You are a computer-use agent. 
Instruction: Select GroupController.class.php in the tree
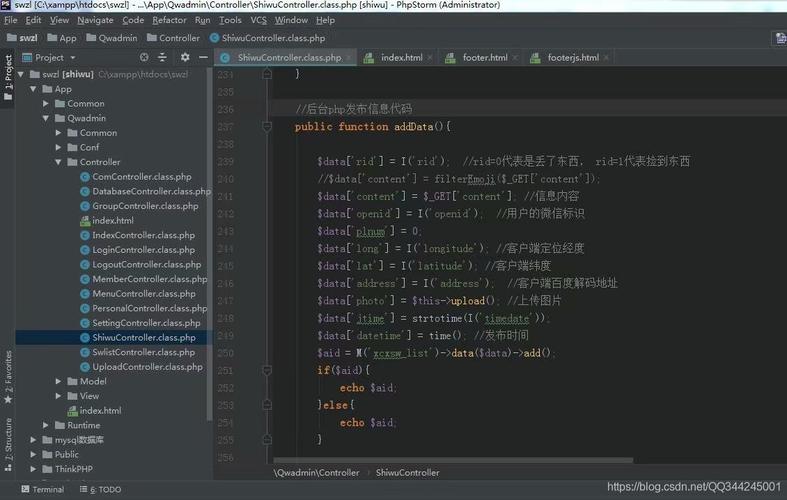point(145,206)
